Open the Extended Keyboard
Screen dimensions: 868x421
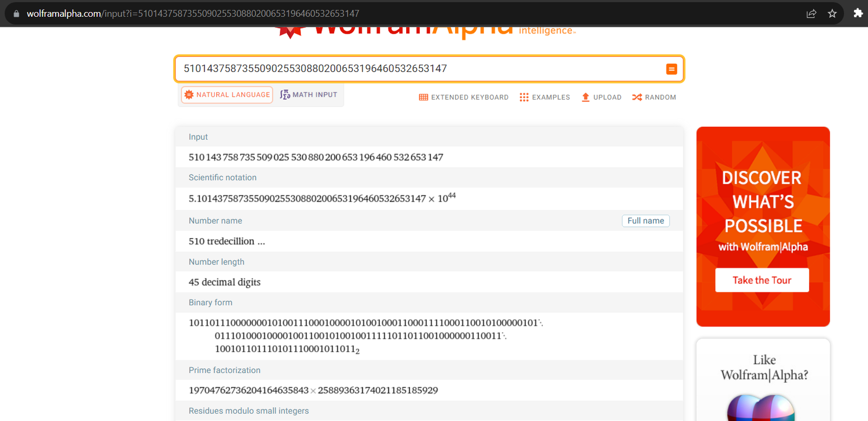point(463,97)
